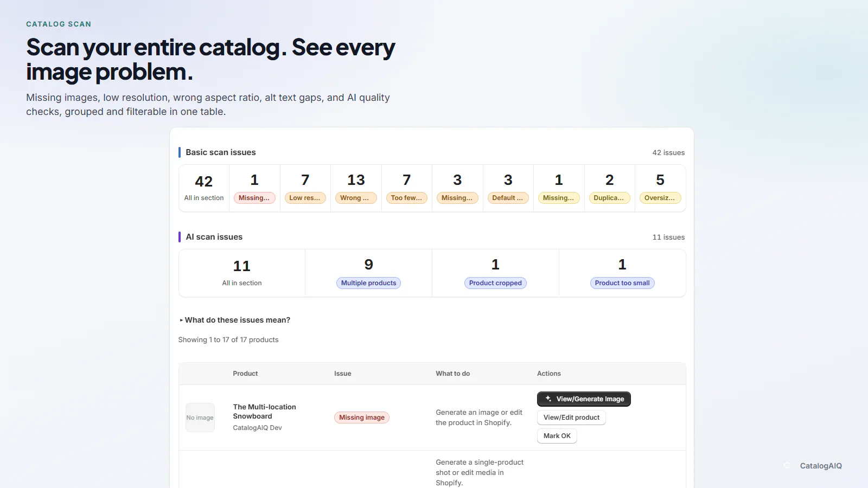This screenshot has width=868, height=488.
Task: Click Showing 1 to 17 of 17 products
Action: coord(228,340)
